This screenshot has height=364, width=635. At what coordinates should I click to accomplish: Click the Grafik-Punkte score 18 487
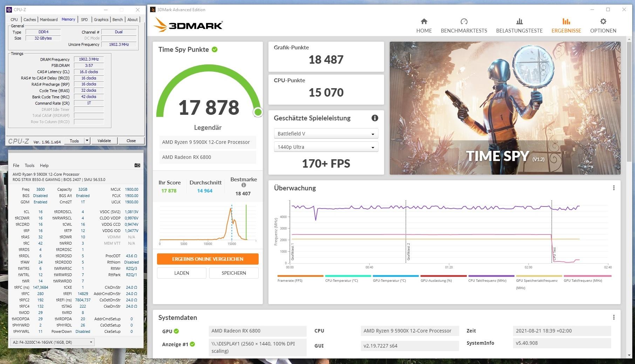click(x=326, y=59)
